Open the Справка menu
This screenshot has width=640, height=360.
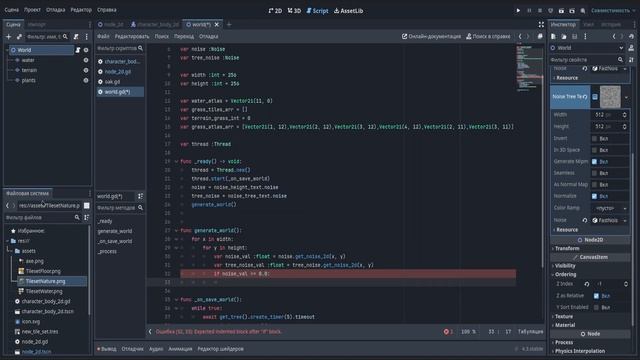tap(107, 10)
